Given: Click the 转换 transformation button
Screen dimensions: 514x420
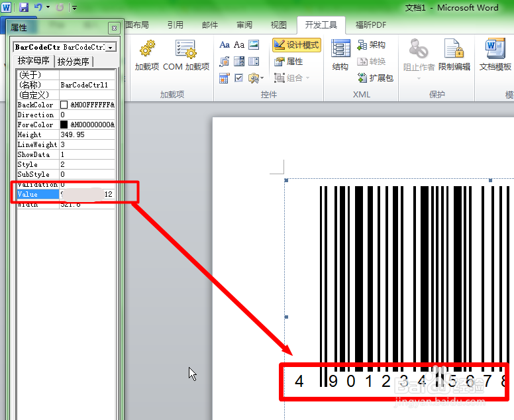Looking at the screenshot, I should [371, 62].
